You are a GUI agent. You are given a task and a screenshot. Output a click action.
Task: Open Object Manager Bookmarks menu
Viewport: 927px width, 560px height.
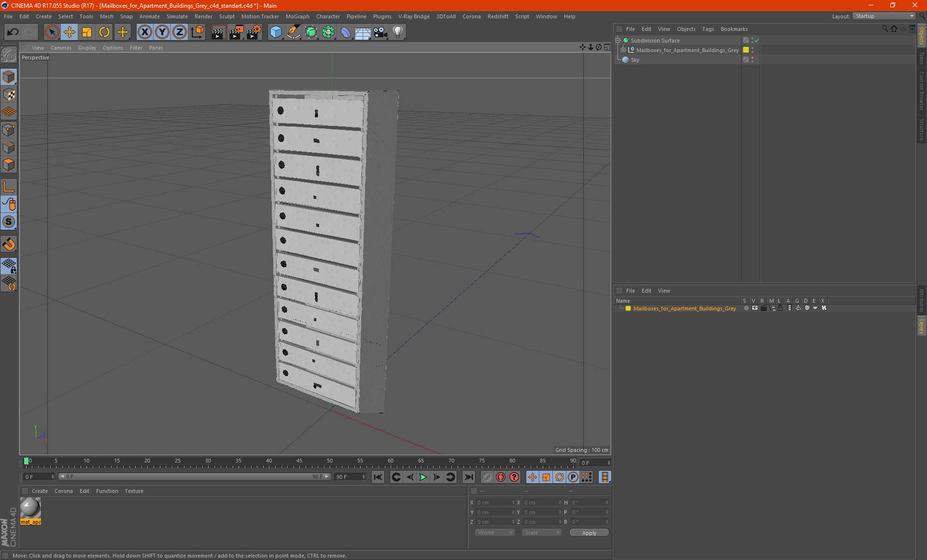click(x=734, y=29)
